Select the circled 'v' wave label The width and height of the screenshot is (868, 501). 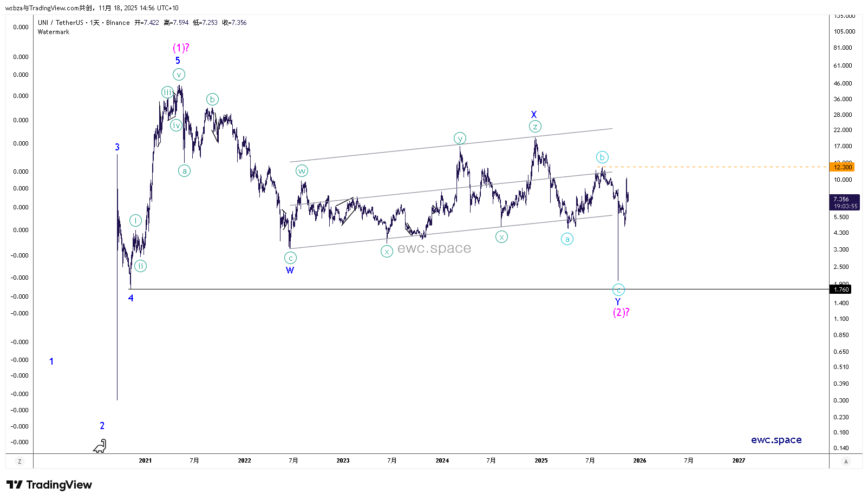(x=179, y=75)
